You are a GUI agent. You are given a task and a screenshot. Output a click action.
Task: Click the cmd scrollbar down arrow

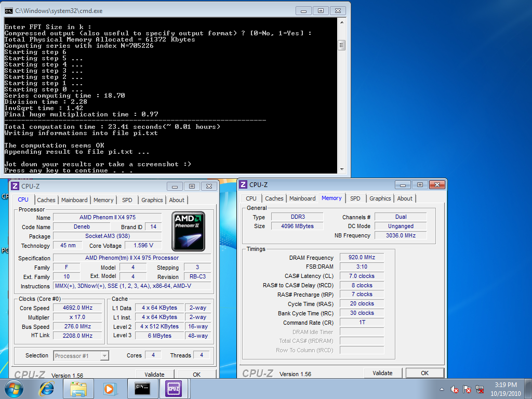pyautogui.click(x=342, y=169)
